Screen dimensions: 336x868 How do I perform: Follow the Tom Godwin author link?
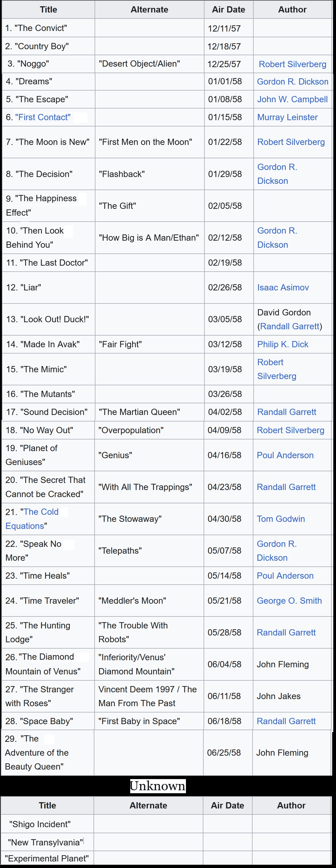click(281, 519)
